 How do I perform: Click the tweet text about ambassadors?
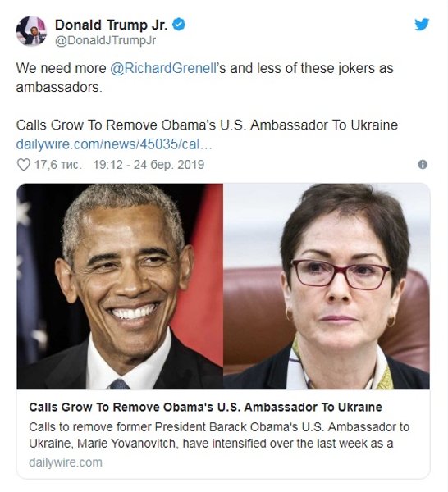pyautogui.click(x=204, y=78)
